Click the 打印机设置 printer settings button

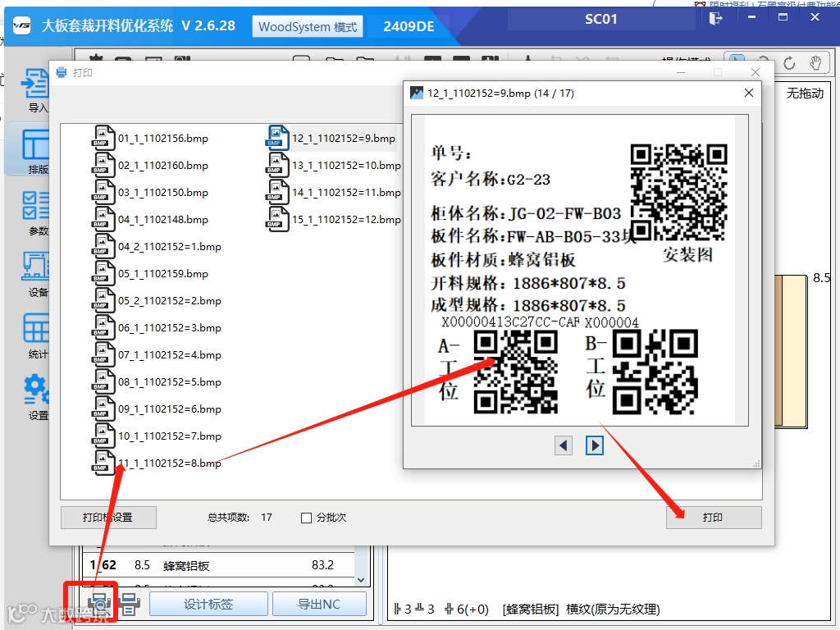108,518
